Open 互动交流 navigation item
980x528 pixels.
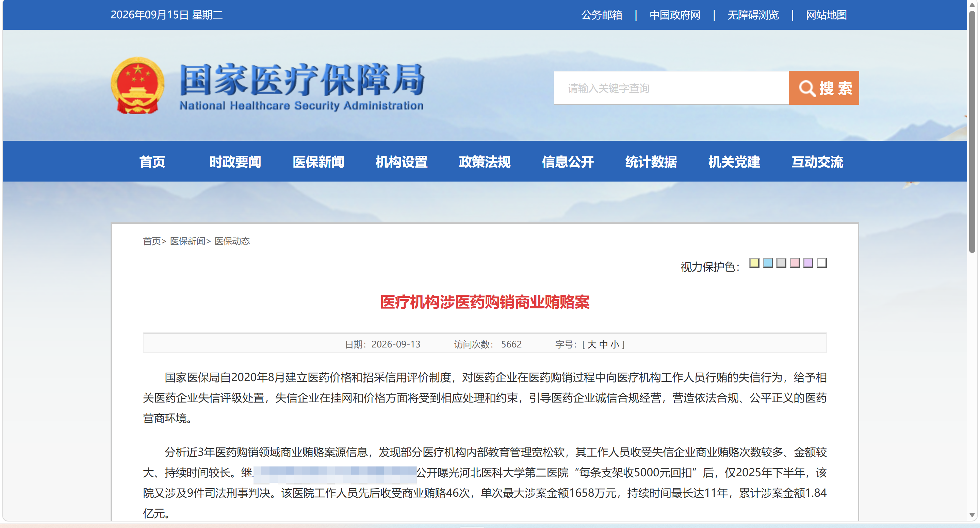818,162
